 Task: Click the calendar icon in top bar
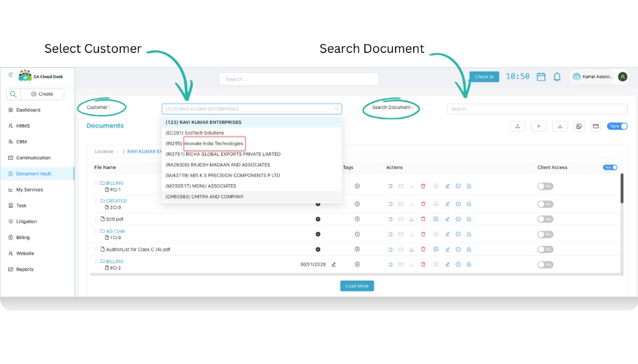[541, 76]
